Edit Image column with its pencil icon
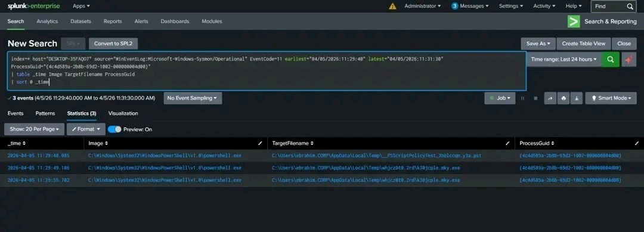 [260, 143]
